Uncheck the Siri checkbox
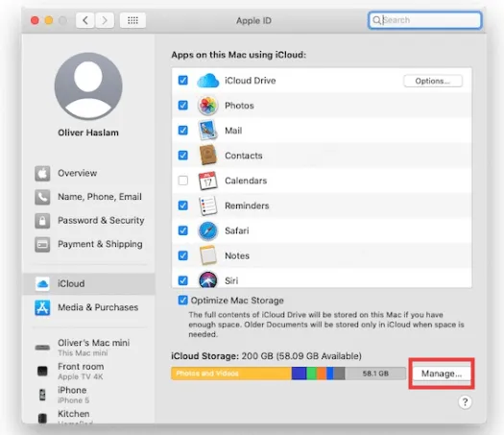The image size is (504, 435). (183, 280)
